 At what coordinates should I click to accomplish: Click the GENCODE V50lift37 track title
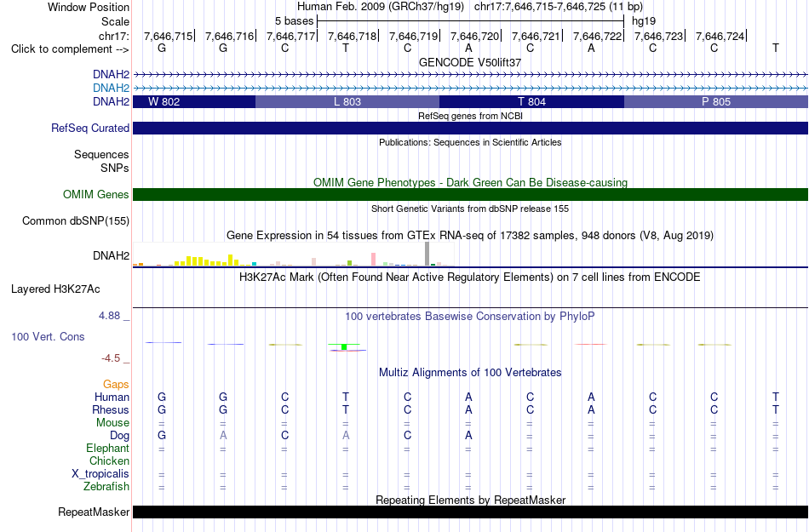(x=470, y=62)
